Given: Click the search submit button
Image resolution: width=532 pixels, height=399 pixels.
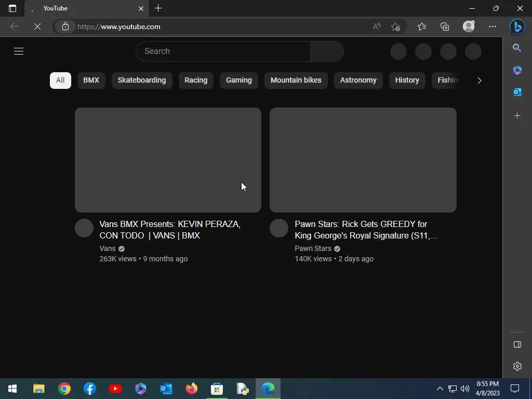Looking at the screenshot, I should tap(327, 51).
